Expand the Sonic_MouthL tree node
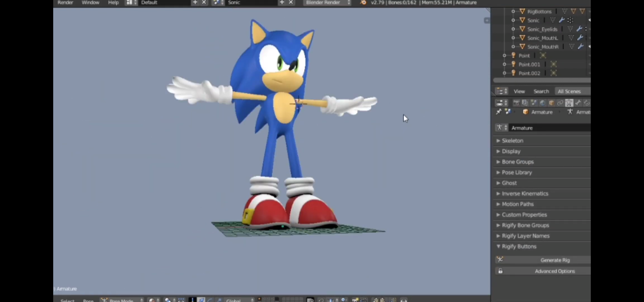The height and width of the screenshot is (302, 644). [x=513, y=38]
